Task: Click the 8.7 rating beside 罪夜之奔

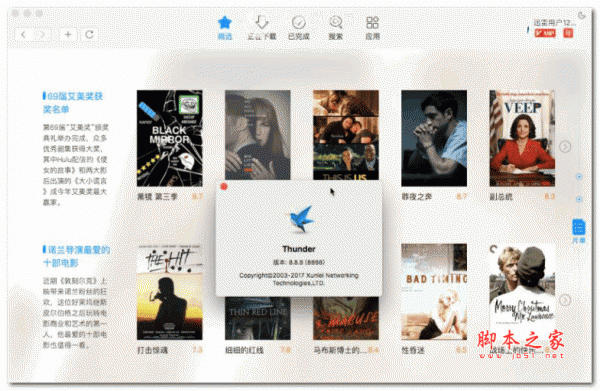Action: tap(461, 197)
